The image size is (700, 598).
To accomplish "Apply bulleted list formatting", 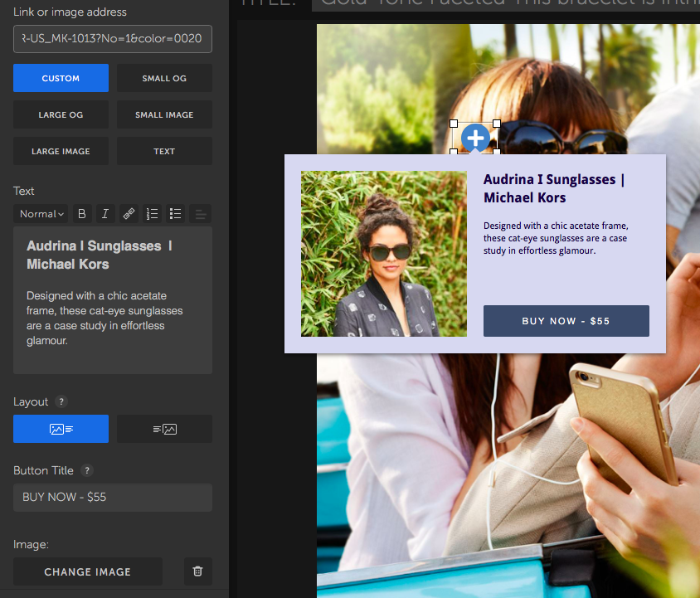I will coord(176,214).
